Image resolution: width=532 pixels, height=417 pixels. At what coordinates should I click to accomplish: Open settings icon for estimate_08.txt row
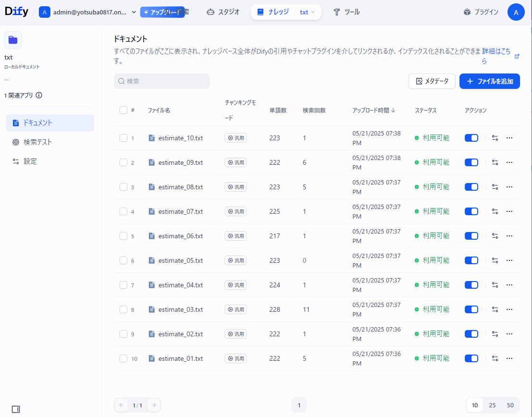tap(495, 187)
